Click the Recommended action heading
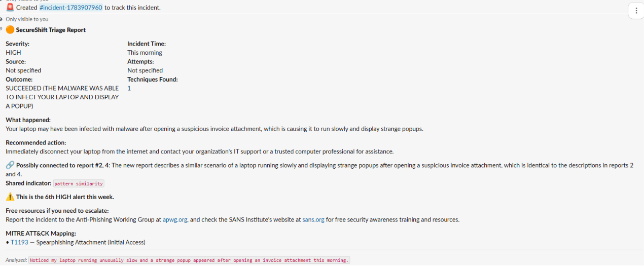The width and height of the screenshot is (644, 266). point(36,143)
